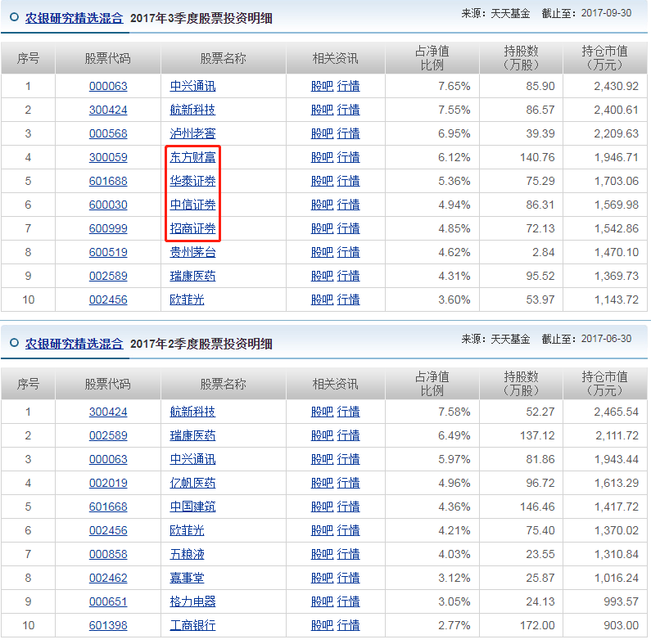Click stock code 002462
The width and height of the screenshot is (651, 644).
pyautogui.click(x=108, y=578)
